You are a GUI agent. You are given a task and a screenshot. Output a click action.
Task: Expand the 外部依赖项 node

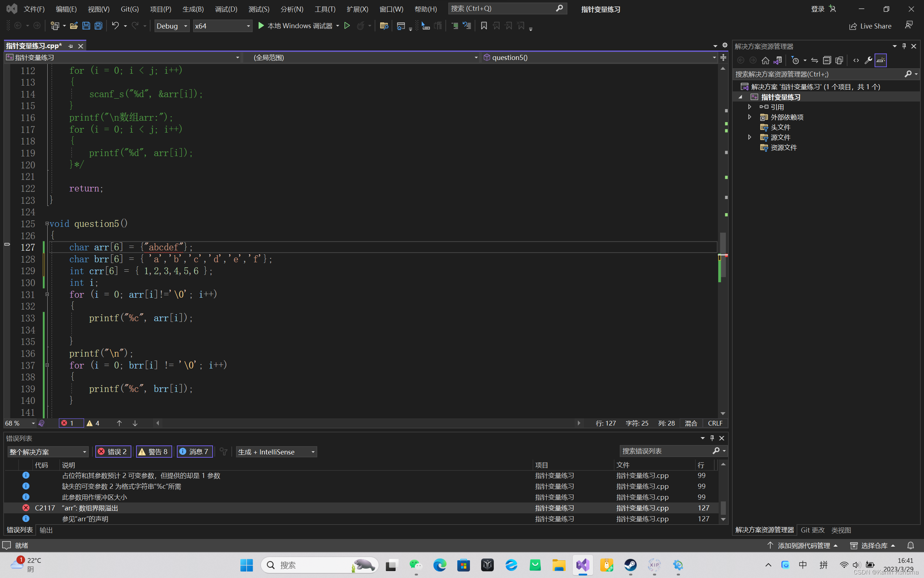750,117
